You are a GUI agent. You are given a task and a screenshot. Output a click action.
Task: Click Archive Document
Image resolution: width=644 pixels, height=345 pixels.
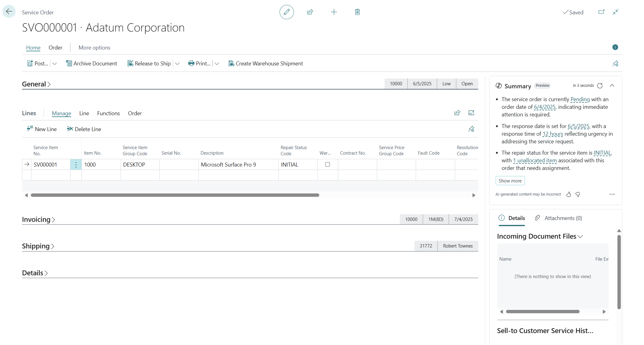click(91, 63)
